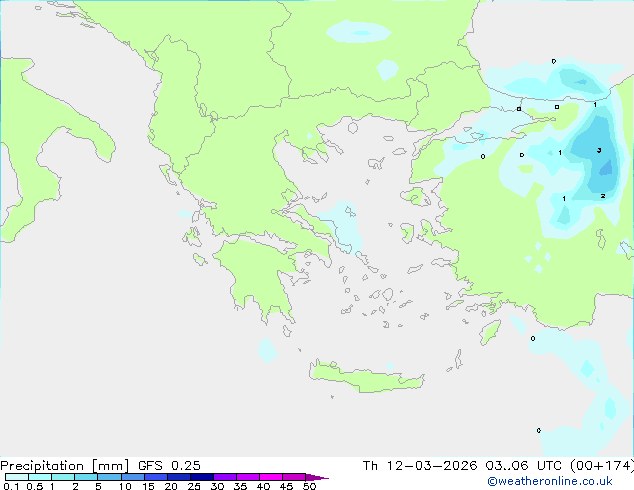The height and width of the screenshot is (490, 634).
Task: Select the 40–45 mm magenta swatch
Action: (271, 477)
